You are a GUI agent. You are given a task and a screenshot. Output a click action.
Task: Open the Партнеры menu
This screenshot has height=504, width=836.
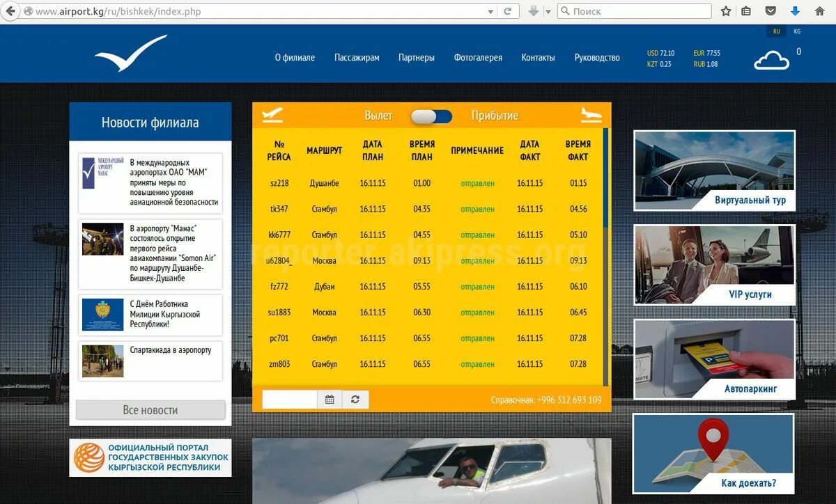[417, 58]
